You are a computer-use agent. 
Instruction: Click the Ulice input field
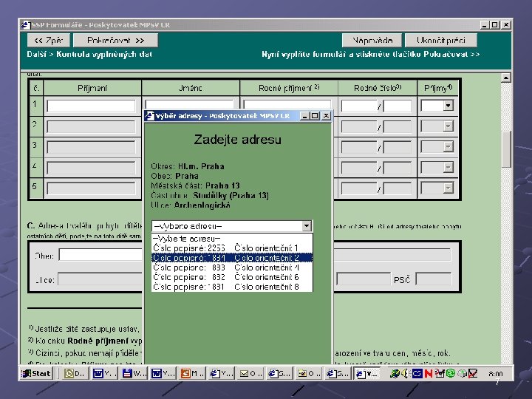click(100, 279)
